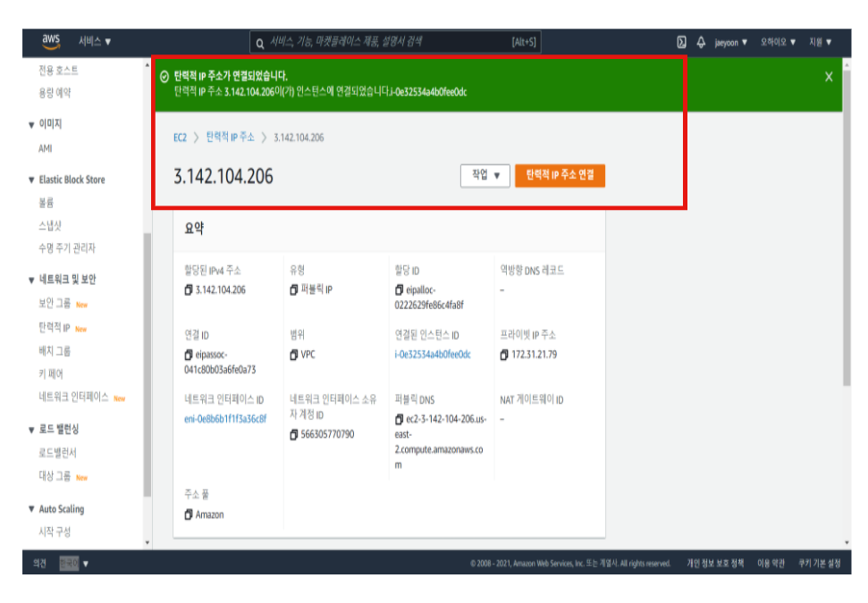This screenshot has height=603, width=868.
Task: Collapse the Auto Scaling section
Action: click(31, 509)
